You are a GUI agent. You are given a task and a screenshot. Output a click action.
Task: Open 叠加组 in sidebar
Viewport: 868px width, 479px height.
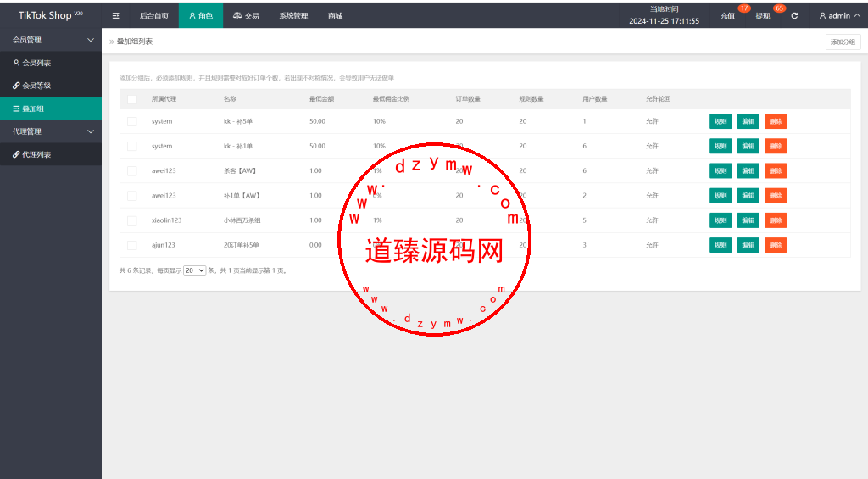point(51,109)
